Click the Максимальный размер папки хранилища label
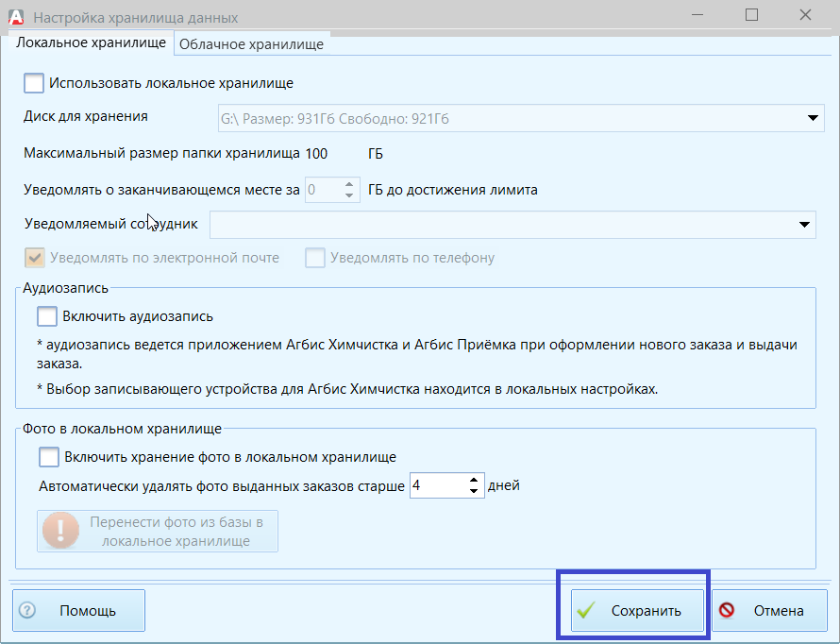 161,153
